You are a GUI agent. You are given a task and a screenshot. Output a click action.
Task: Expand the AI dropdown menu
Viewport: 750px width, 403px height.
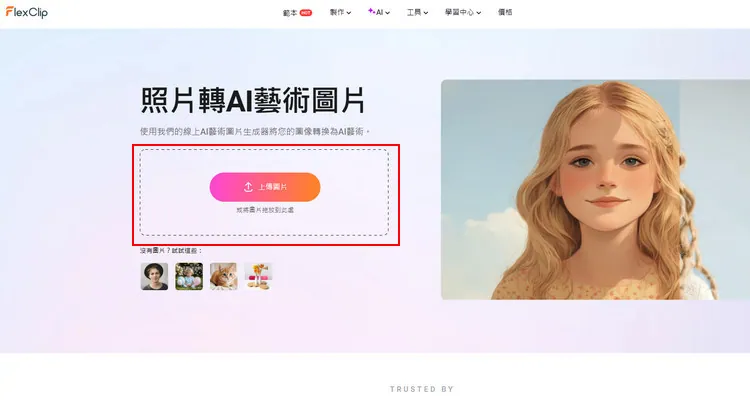click(x=379, y=12)
